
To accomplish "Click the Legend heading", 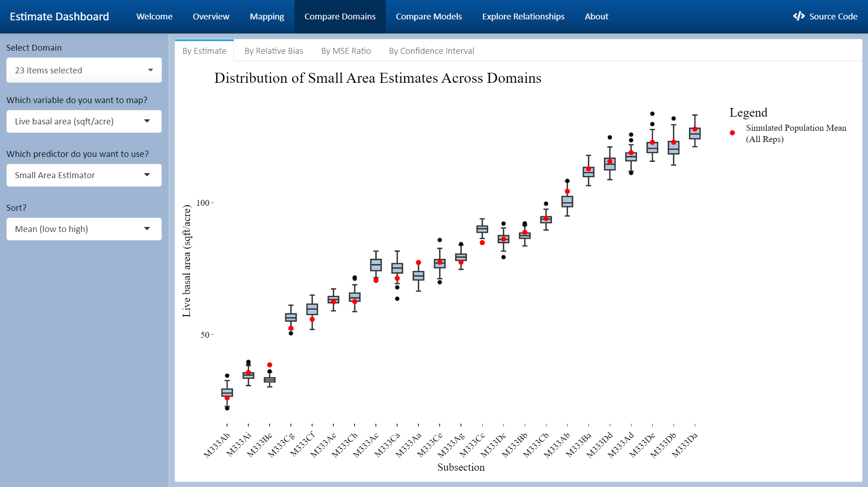I will click(x=748, y=112).
